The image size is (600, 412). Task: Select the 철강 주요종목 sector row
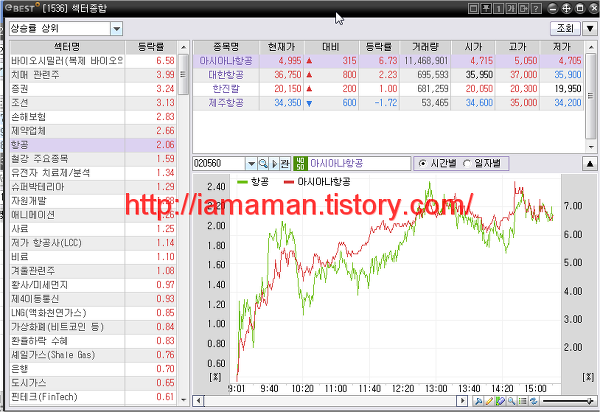tap(93, 159)
